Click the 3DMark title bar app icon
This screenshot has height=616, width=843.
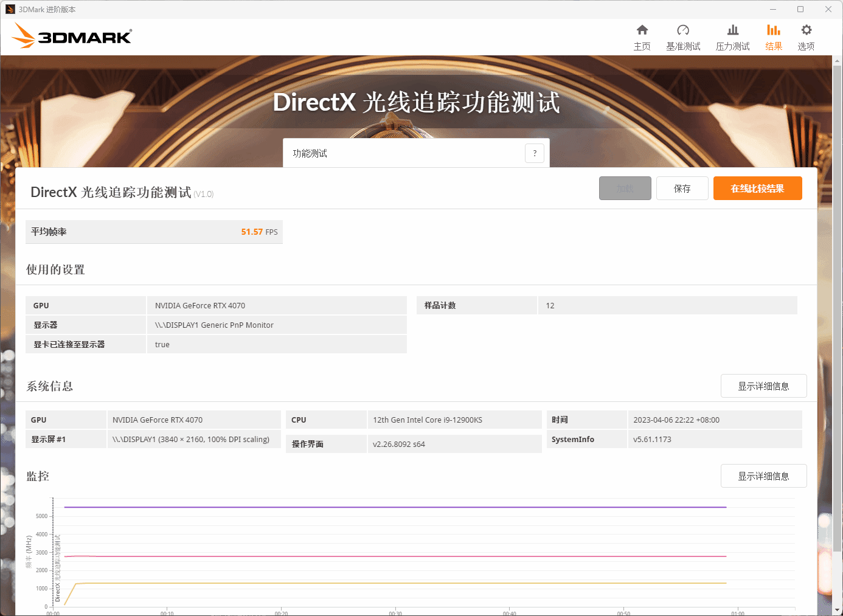(10, 9)
